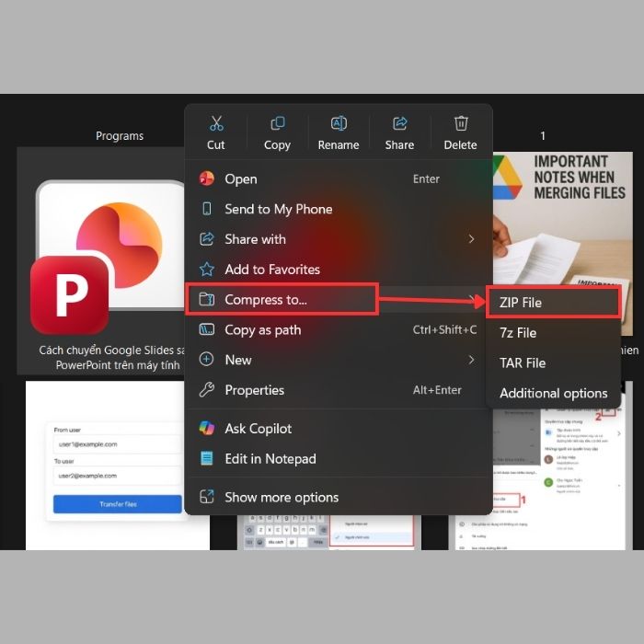
Task: Click the plus icon beside New
Action: [x=206, y=360]
